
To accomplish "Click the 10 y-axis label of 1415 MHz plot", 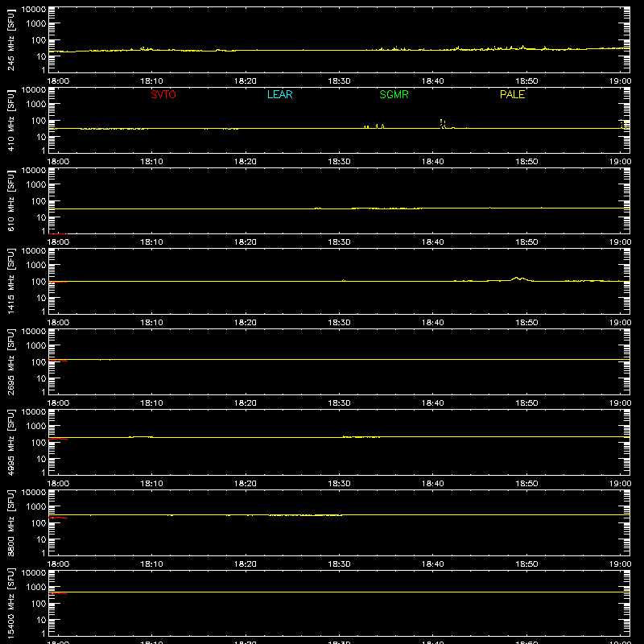I will pos(41,298).
